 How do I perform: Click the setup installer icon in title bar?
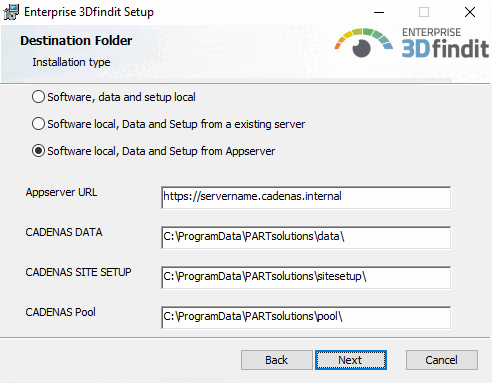pyautogui.click(x=11, y=12)
